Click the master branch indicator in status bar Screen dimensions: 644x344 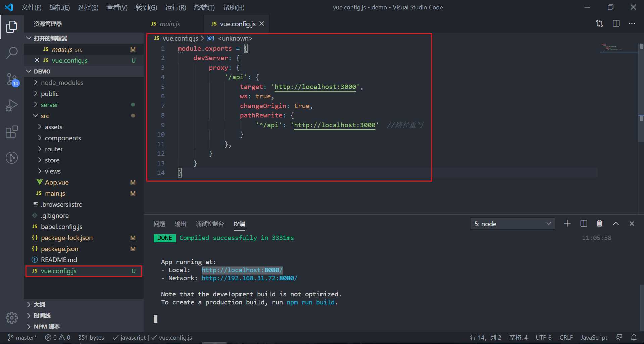tap(22, 338)
